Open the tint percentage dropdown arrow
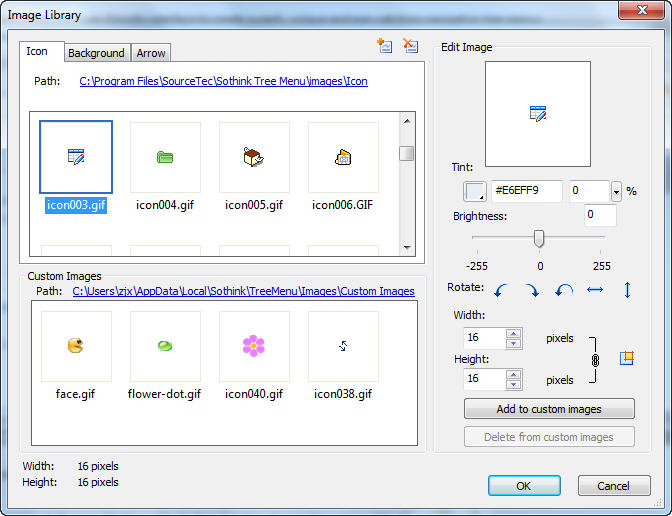The height and width of the screenshot is (516, 672). [616, 191]
